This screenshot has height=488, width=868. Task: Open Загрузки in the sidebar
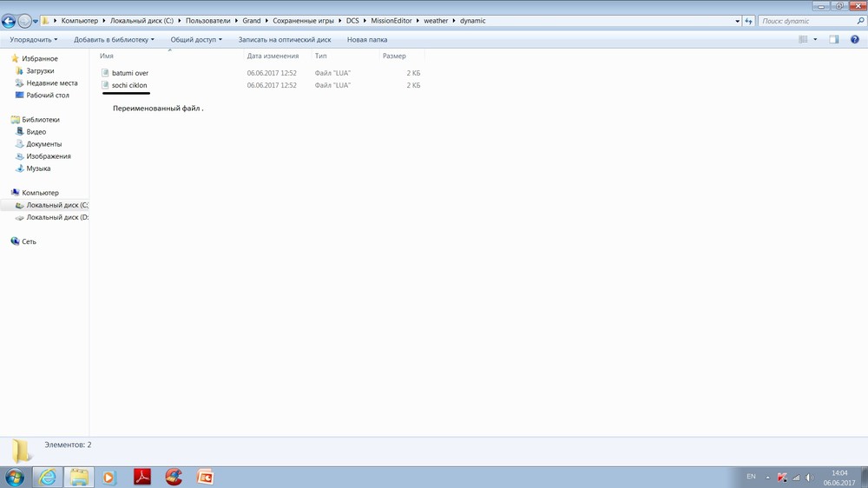click(x=41, y=71)
